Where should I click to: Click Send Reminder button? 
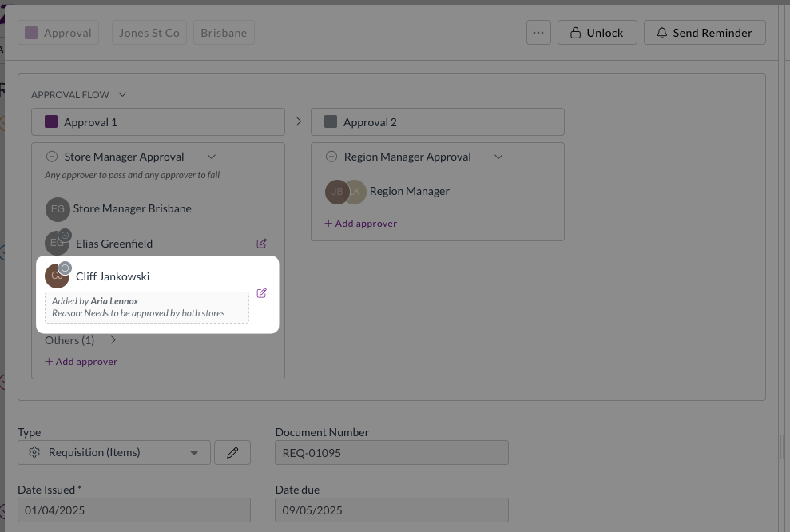click(x=705, y=33)
